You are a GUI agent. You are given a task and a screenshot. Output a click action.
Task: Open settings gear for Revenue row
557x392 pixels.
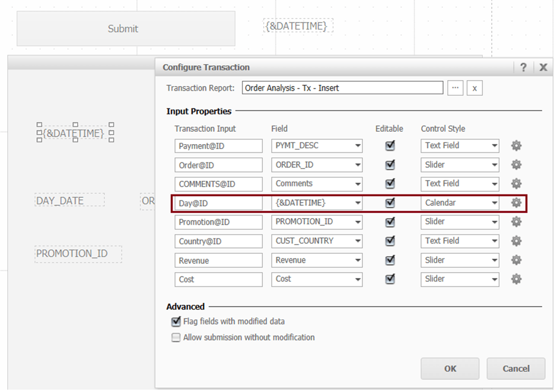tap(516, 260)
